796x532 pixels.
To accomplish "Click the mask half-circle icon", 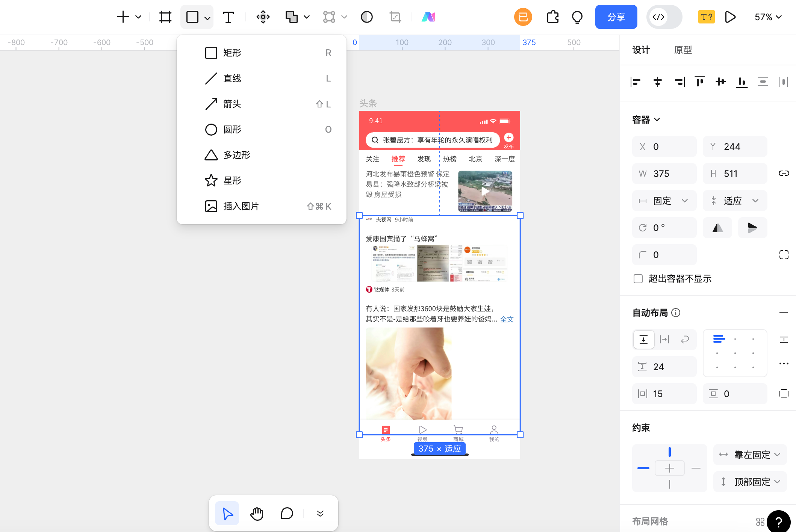I will tap(366, 17).
